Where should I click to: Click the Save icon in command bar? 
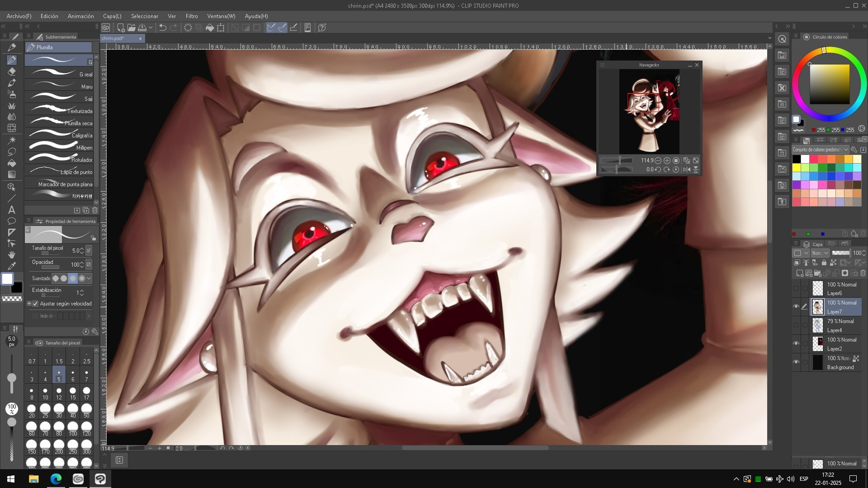pyautogui.click(x=142, y=28)
